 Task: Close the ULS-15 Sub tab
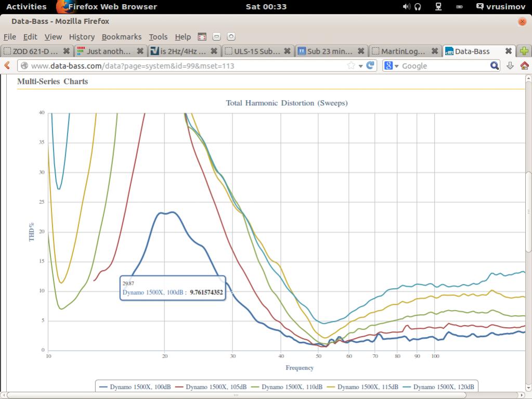click(288, 51)
